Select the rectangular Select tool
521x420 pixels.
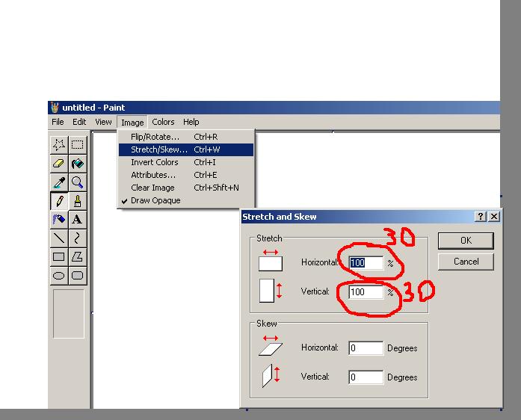pyautogui.click(x=78, y=144)
